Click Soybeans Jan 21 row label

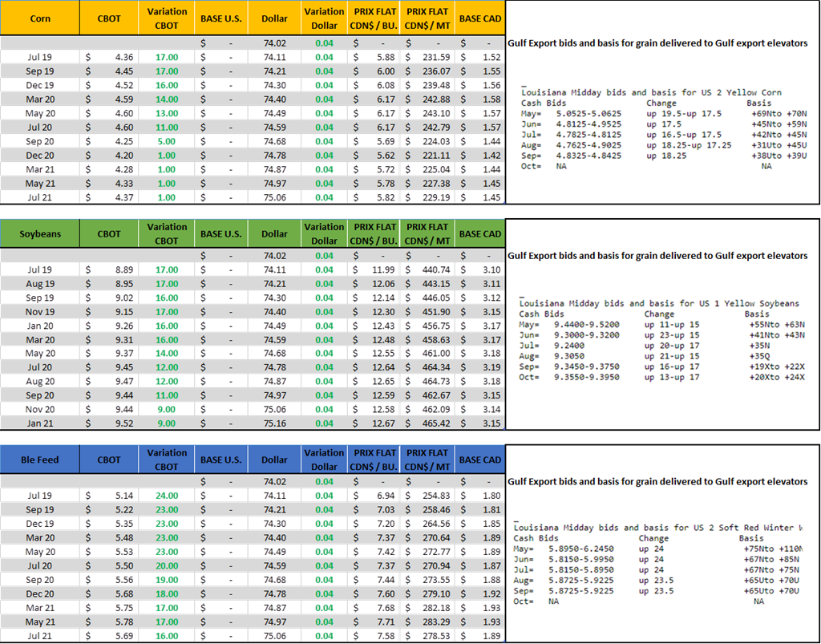pyautogui.click(x=40, y=423)
